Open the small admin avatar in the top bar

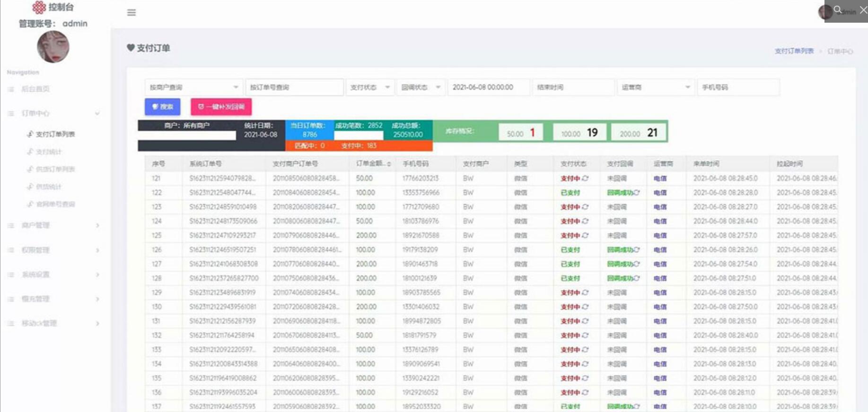(825, 12)
